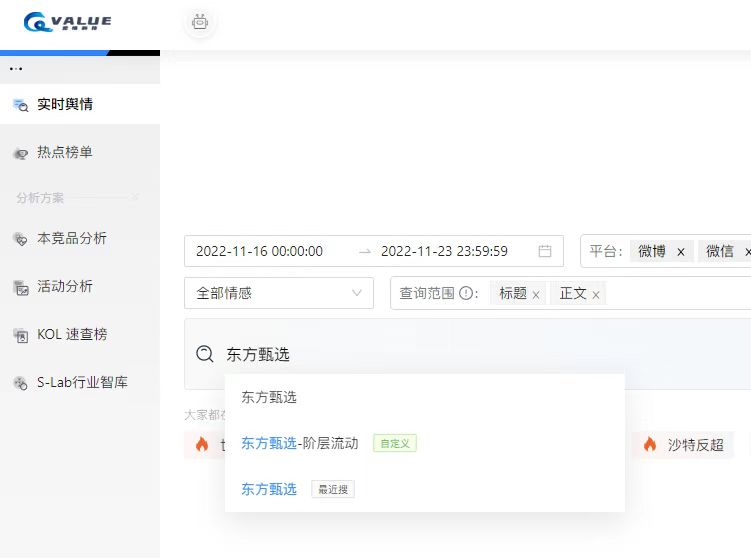Click the 活动分析 sidebar icon
The image size is (751, 558).
click(21, 287)
